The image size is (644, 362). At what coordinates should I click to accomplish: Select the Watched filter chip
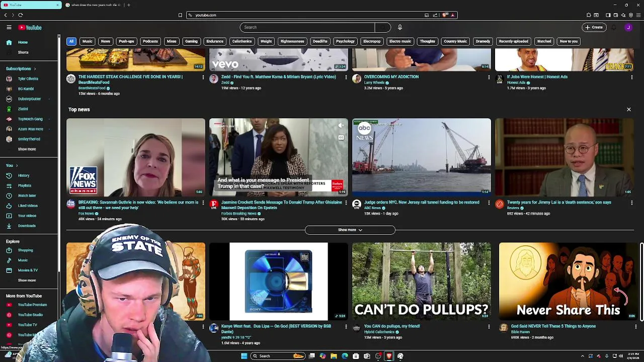(544, 41)
